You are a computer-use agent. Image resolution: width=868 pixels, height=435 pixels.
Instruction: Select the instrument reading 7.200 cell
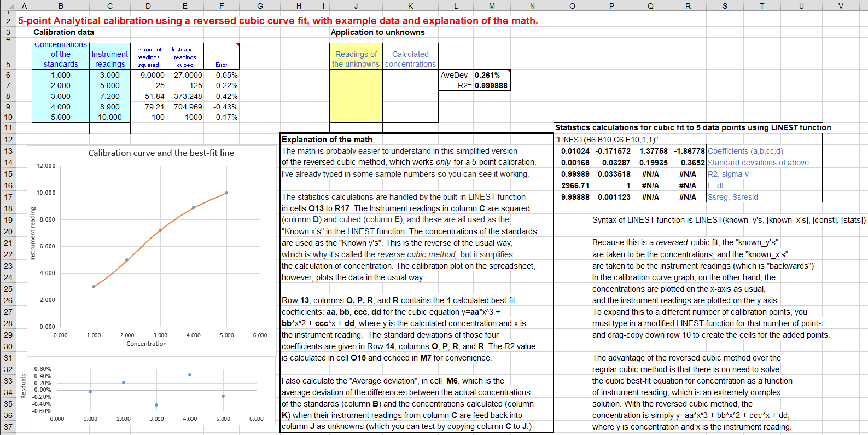coord(110,96)
